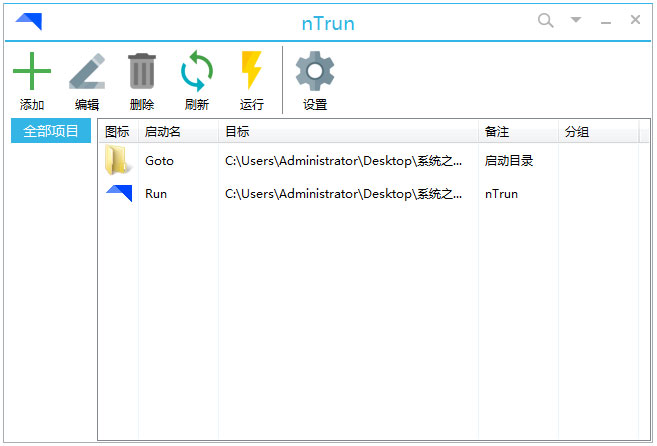The height and width of the screenshot is (446, 657).
Task: Select the Run launch name
Action: pyautogui.click(x=156, y=194)
